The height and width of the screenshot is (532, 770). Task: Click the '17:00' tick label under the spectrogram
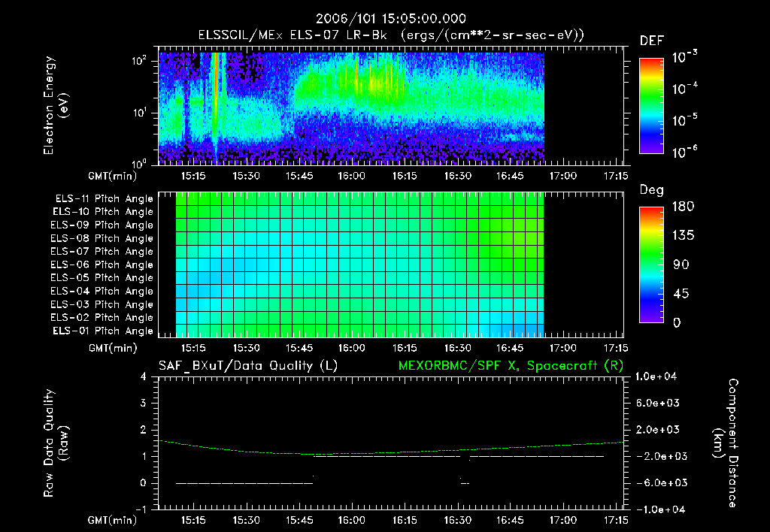[x=562, y=176]
